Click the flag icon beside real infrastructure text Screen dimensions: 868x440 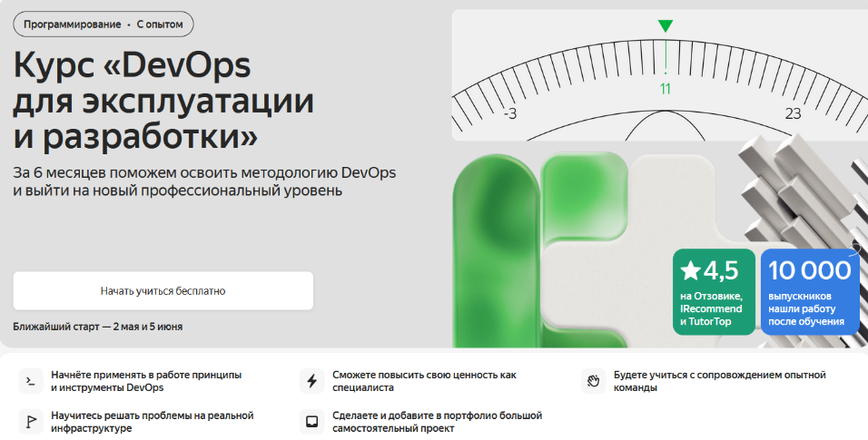click(x=31, y=421)
